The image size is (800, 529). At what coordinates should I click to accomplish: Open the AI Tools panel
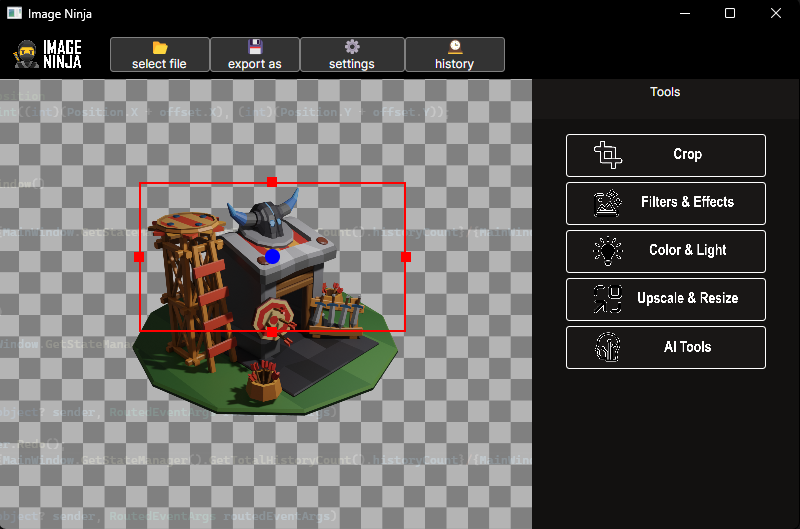[666, 347]
